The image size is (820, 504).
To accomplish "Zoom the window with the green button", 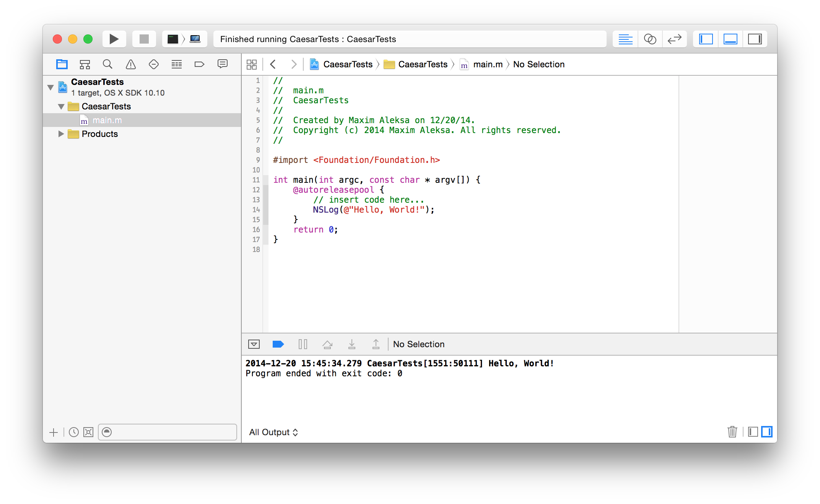I will click(88, 39).
